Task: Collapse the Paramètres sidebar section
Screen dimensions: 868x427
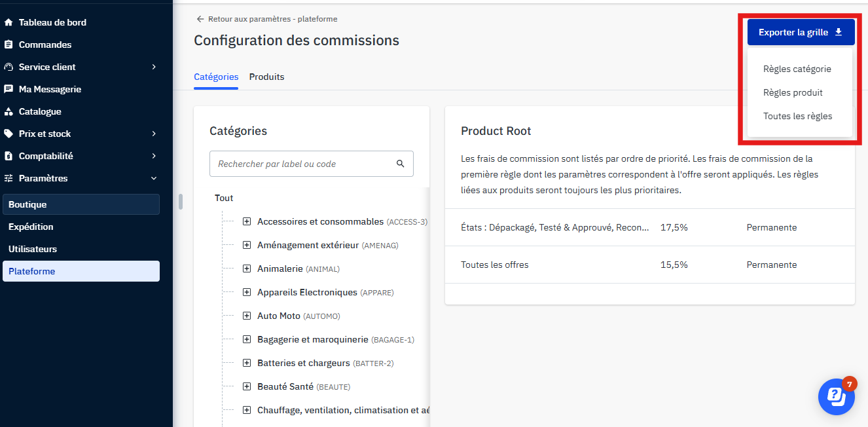Action: (x=154, y=178)
